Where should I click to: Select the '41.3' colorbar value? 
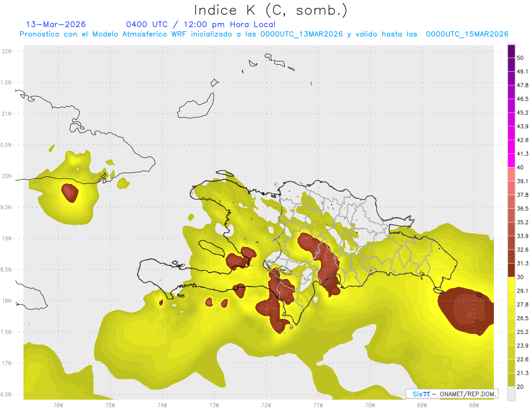(523, 154)
